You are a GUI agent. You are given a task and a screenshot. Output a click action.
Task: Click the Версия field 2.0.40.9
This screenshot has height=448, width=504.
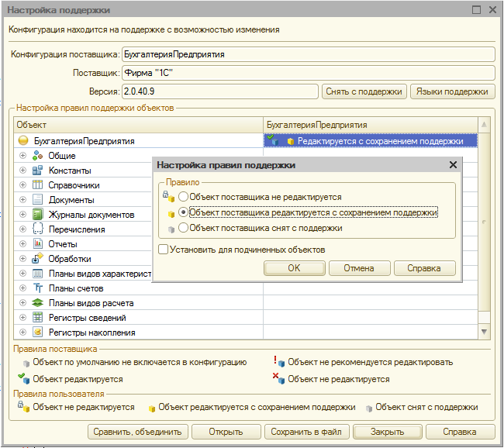[220, 91]
